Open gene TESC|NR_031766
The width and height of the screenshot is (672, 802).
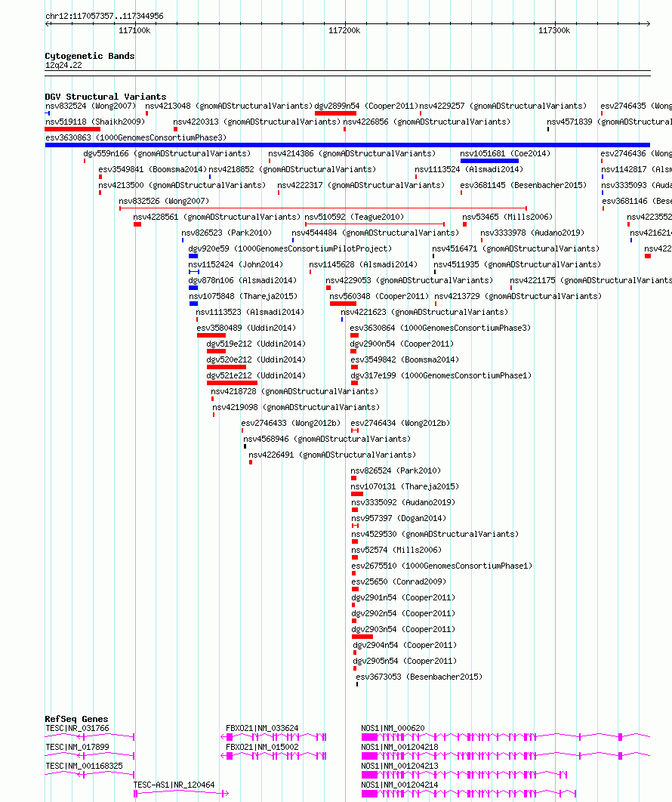click(x=77, y=728)
